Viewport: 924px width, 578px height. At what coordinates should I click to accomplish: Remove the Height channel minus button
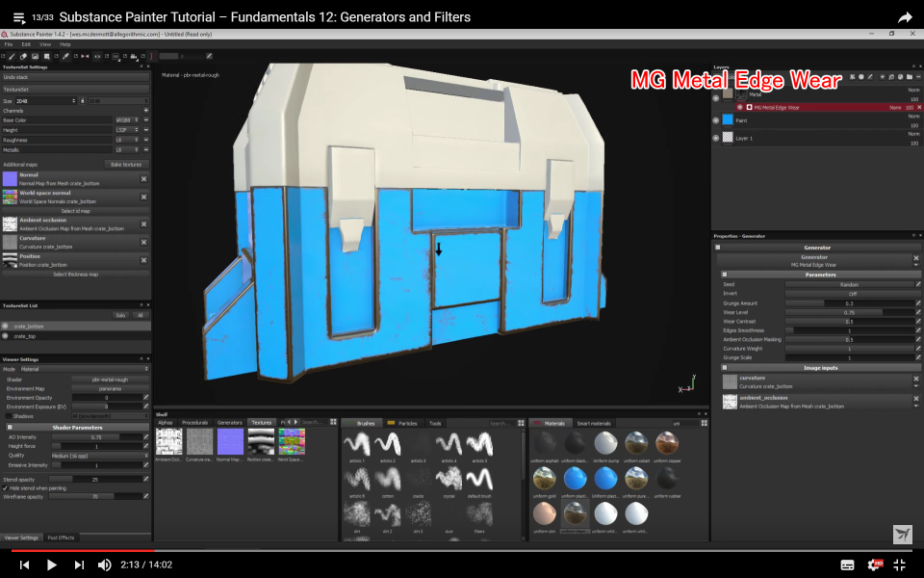pos(145,130)
